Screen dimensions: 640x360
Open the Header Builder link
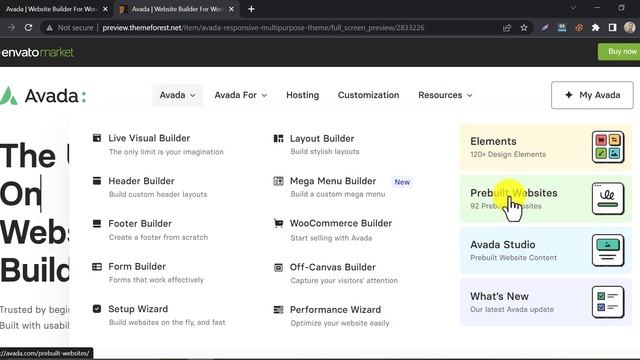tap(141, 181)
